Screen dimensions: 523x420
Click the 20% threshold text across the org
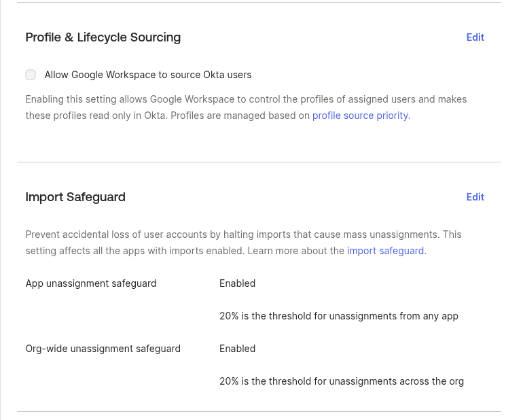tap(341, 381)
